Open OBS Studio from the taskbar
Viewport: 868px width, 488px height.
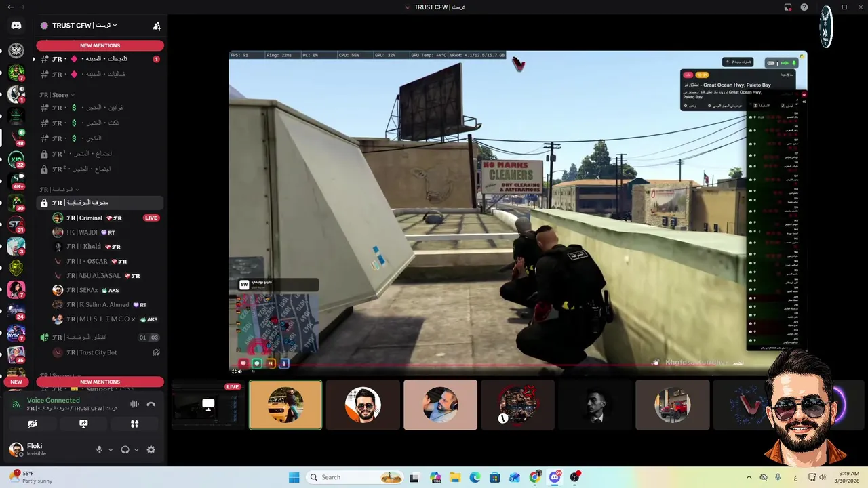coord(575,477)
